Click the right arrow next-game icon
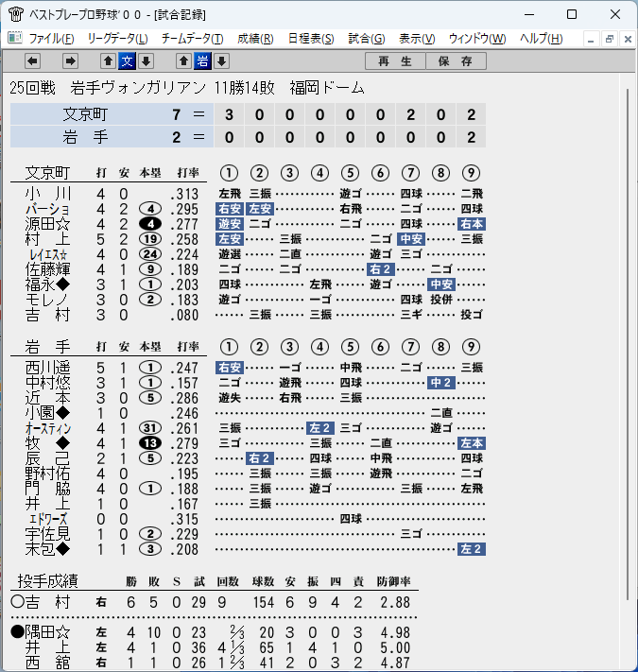638x672 pixels. tap(70, 61)
